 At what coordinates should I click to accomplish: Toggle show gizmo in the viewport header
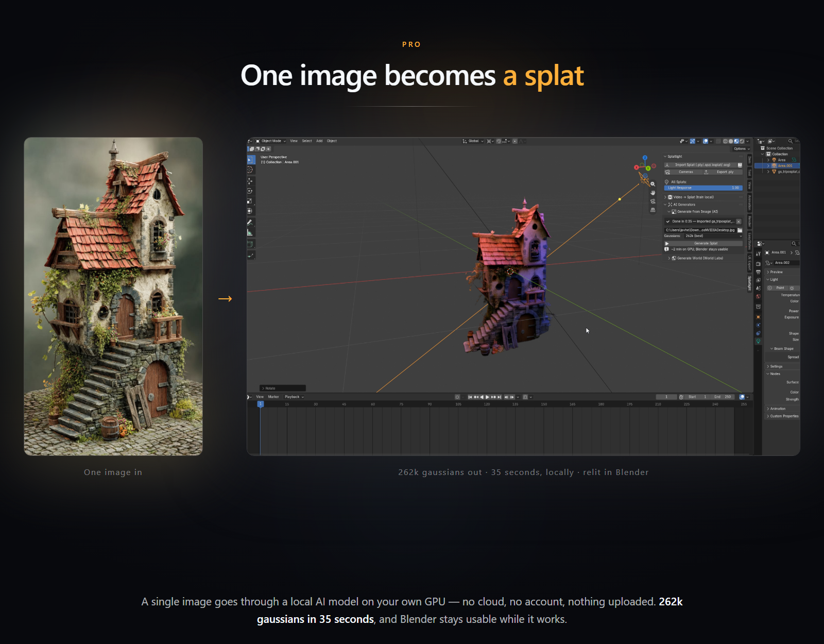[693, 141]
